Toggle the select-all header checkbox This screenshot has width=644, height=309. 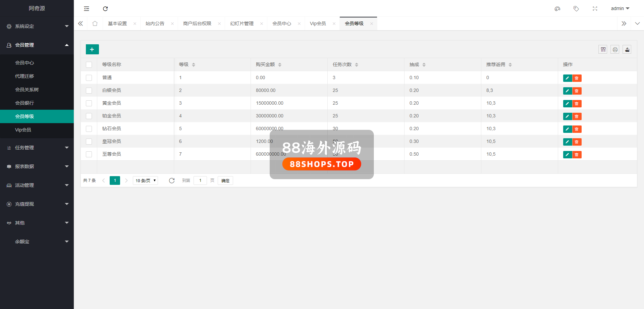(x=89, y=65)
